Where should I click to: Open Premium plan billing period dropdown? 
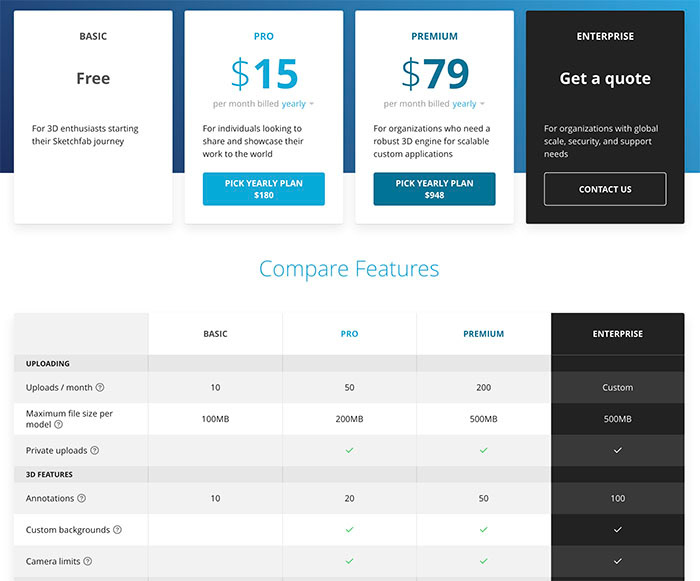click(x=468, y=104)
